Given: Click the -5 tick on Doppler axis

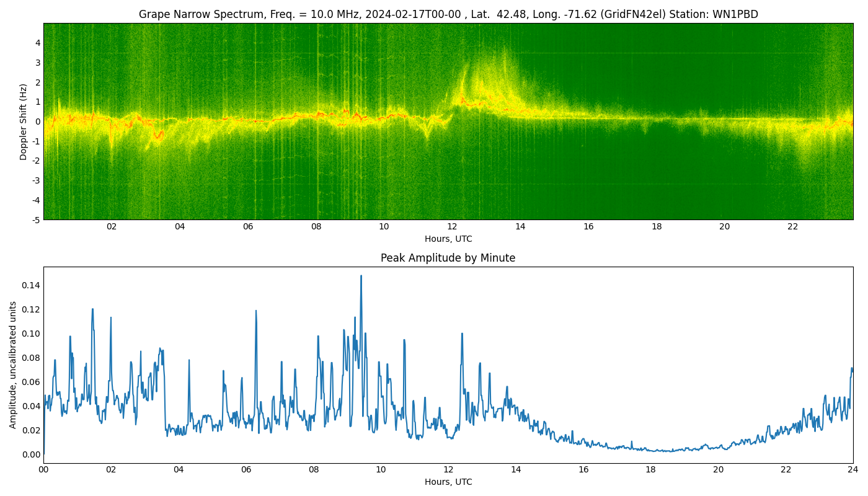Looking at the screenshot, I should (36, 219).
